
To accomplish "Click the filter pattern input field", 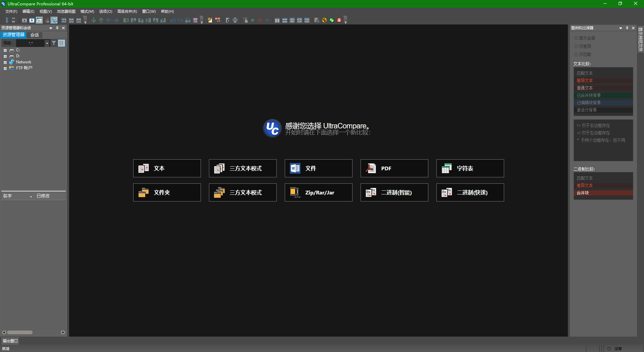I will point(31,43).
